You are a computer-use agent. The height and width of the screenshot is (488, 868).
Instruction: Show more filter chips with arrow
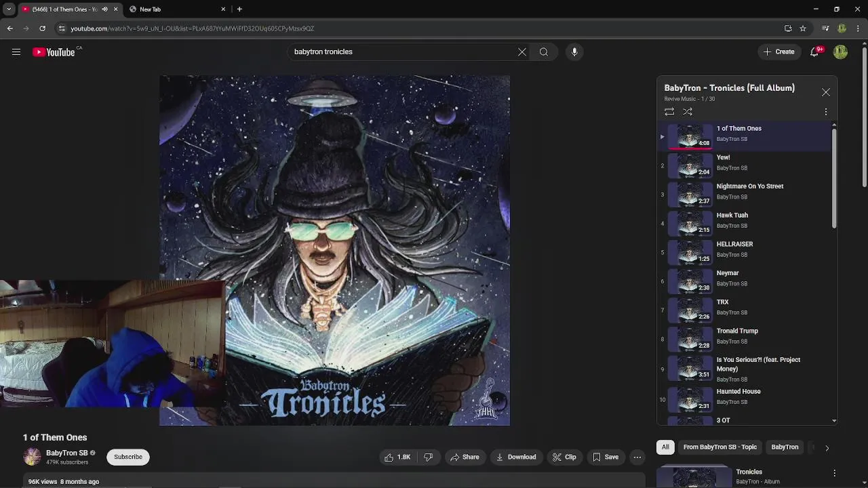click(x=827, y=447)
